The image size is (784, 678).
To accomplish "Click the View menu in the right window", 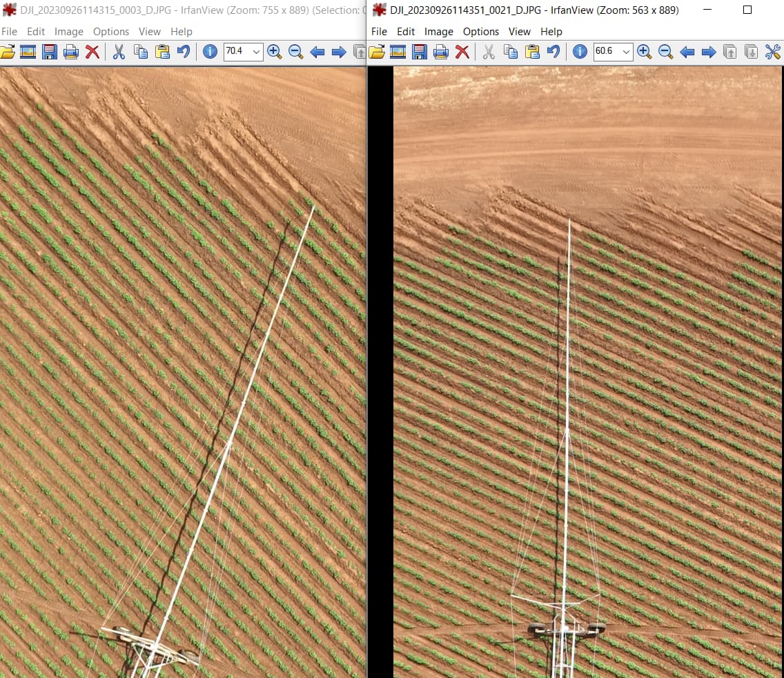I will (x=520, y=31).
